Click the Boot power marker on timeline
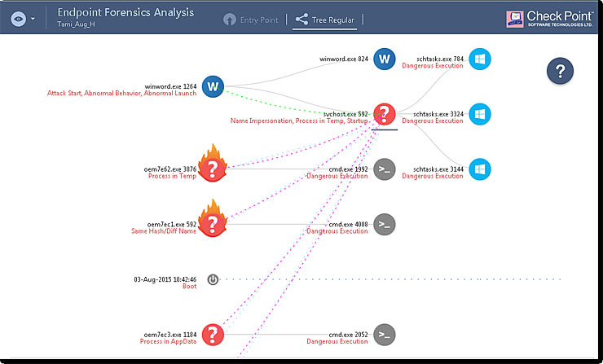This screenshot has width=603, height=364. [x=213, y=278]
